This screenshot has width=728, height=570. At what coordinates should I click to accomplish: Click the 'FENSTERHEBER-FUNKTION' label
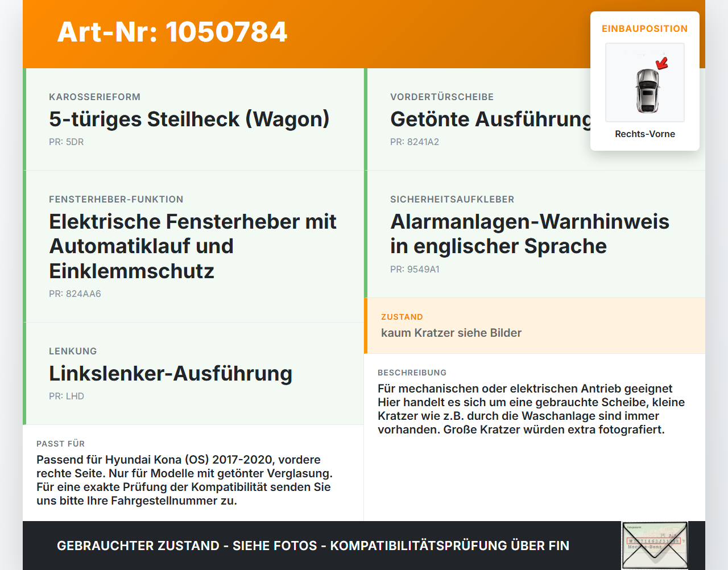click(116, 199)
